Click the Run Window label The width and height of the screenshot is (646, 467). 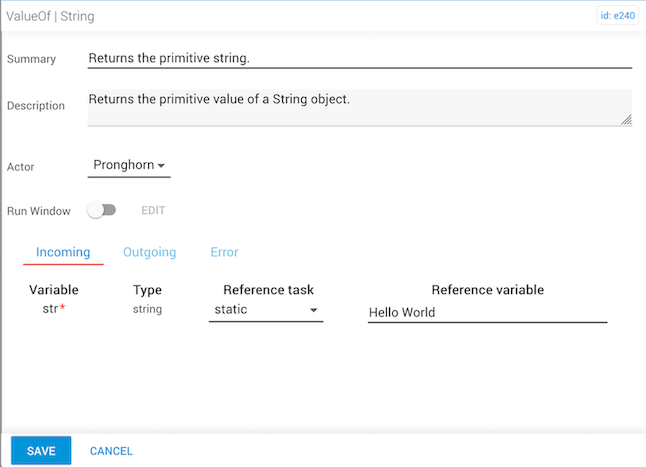click(x=39, y=212)
